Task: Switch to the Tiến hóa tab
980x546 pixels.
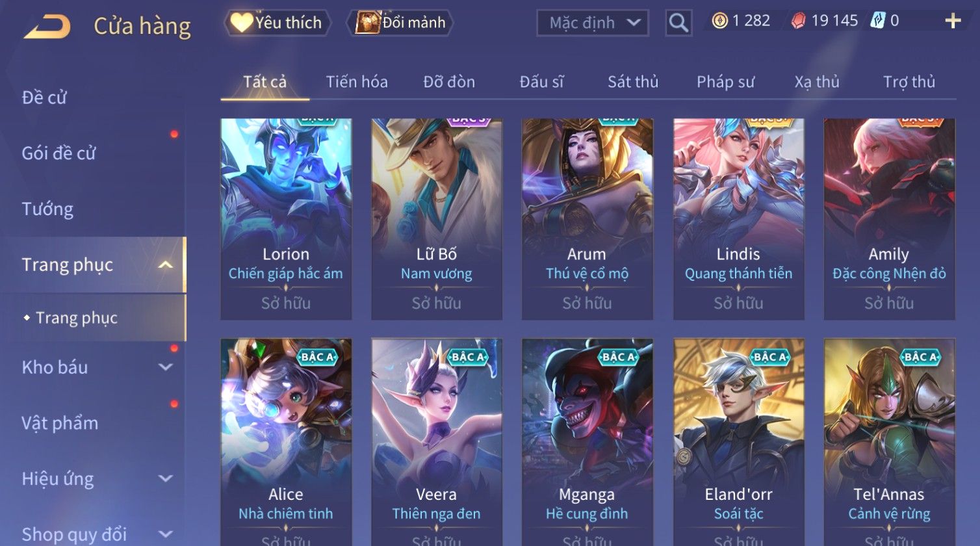Action: (357, 82)
